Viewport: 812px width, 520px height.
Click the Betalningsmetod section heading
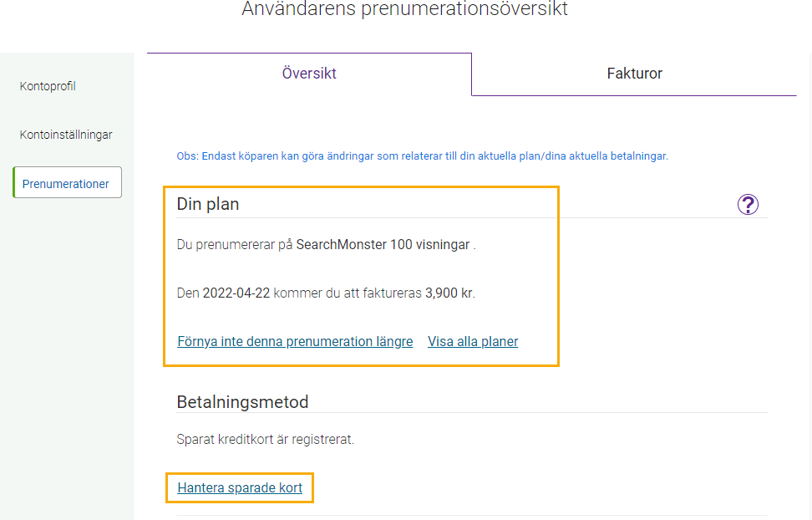click(x=242, y=402)
